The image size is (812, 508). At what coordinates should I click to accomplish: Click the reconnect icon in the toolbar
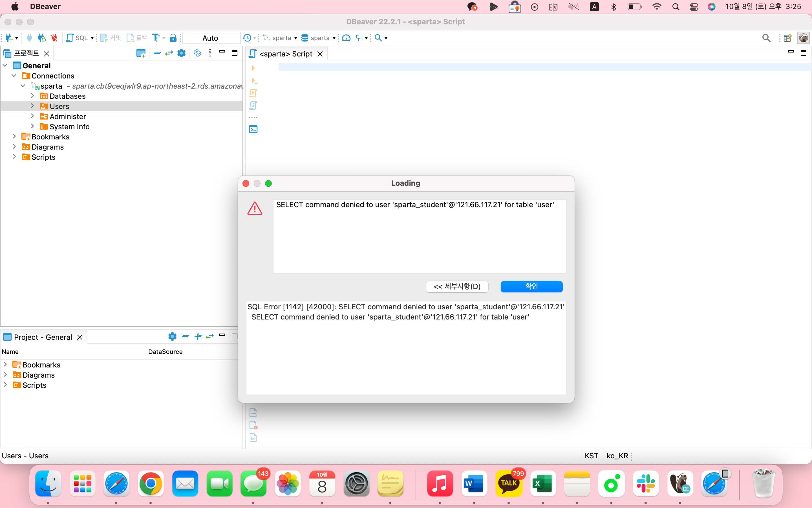click(x=42, y=38)
